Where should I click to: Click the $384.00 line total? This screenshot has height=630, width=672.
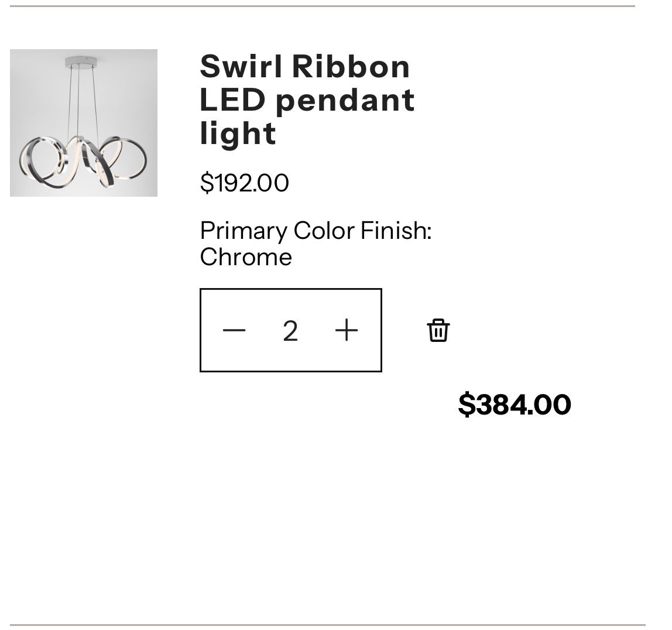pos(514,404)
